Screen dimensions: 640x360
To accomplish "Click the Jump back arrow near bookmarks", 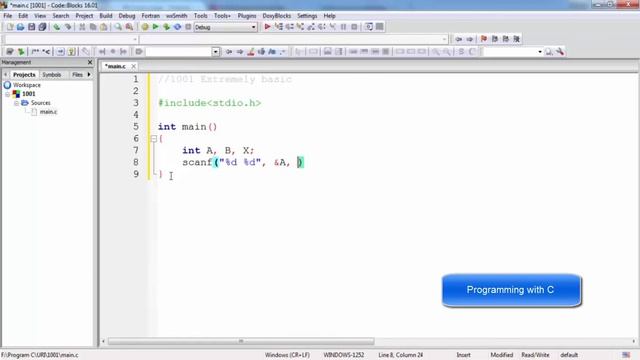I will pos(459,39).
